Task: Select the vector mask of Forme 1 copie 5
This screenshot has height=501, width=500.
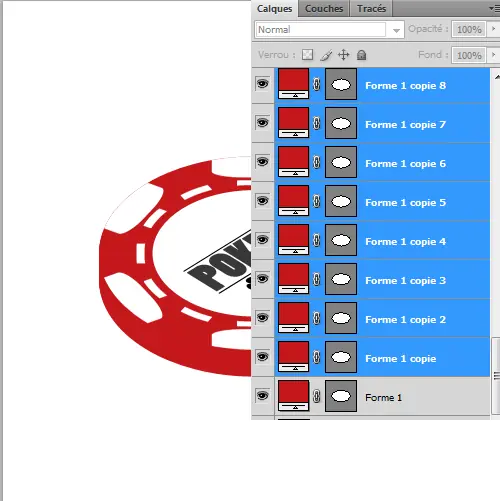Action: point(341,201)
